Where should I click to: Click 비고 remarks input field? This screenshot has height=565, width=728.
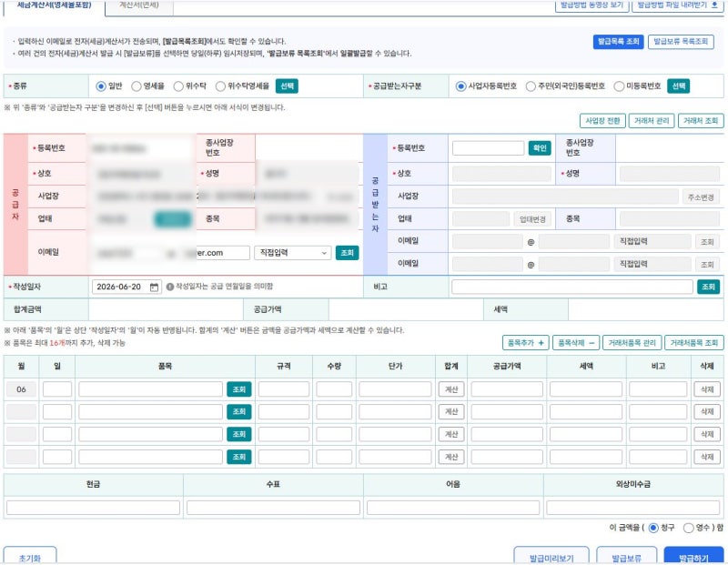(x=572, y=287)
